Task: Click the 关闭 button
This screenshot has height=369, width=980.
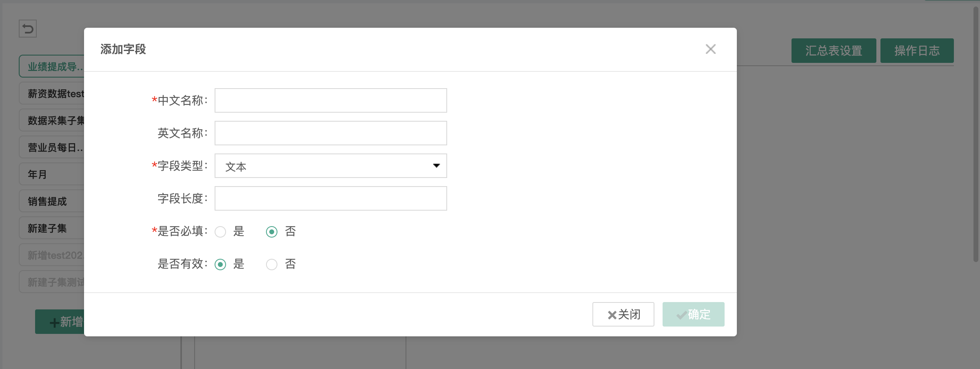Action: click(x=623, y=314)
